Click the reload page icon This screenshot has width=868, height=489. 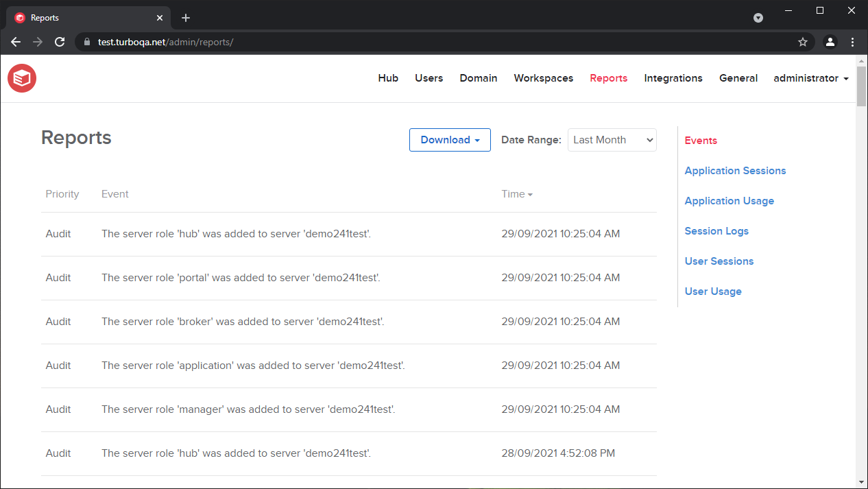[x=60, y=42]
